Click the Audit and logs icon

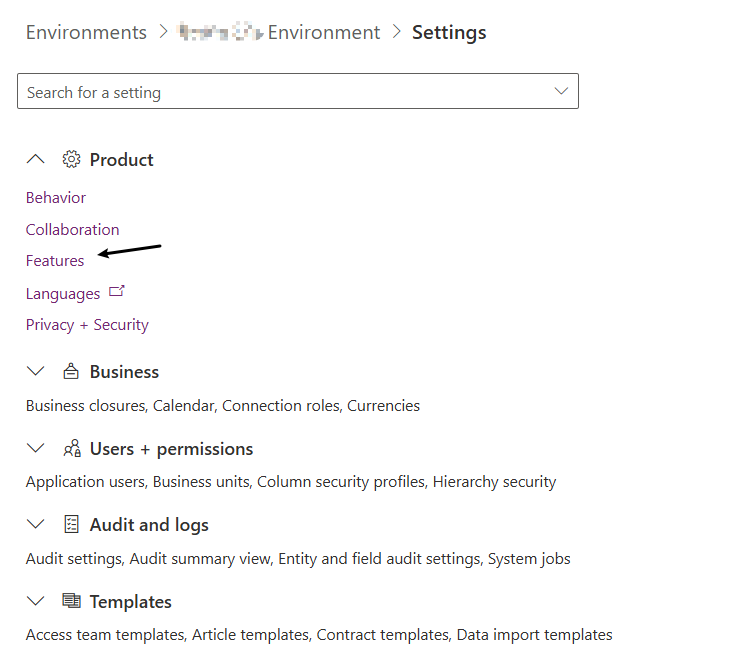click(x=71, y=525)
